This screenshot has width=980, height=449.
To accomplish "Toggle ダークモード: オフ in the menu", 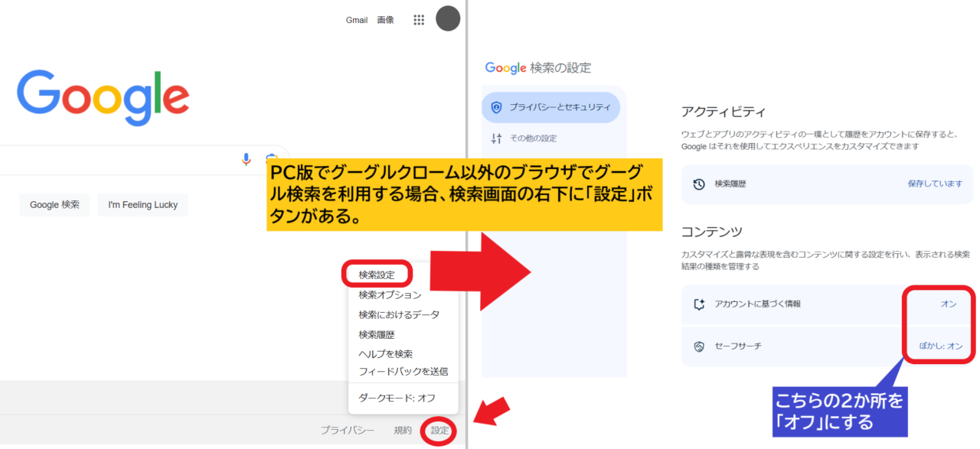I will (x=397, y=398).
